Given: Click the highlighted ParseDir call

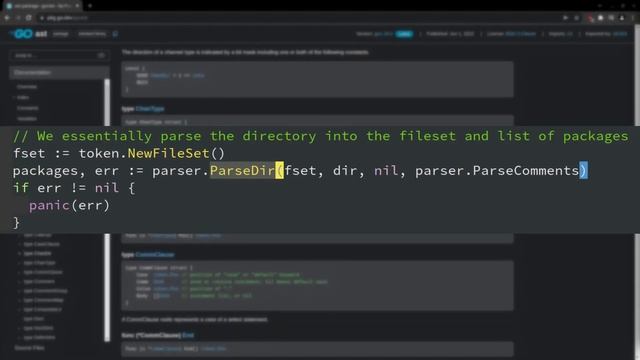Looking at the screenshot, I should click(242, 171).
